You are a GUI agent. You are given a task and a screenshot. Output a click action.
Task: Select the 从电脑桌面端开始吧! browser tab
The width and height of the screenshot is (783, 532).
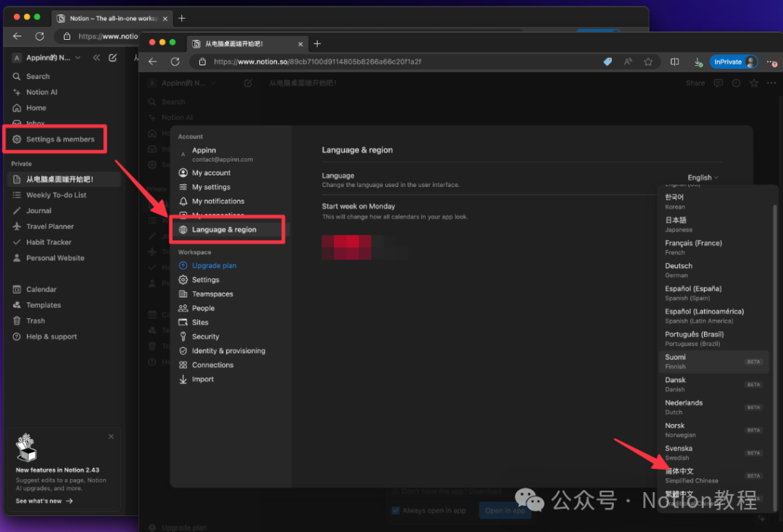[248, 44]
